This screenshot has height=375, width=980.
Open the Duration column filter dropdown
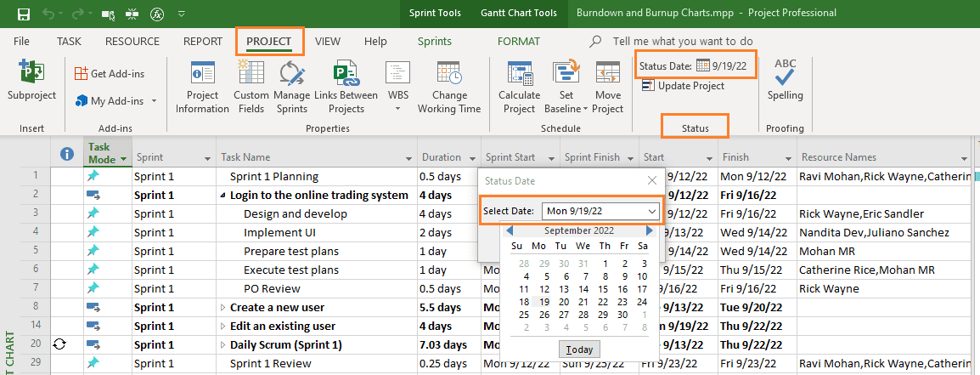coord(472,158)
